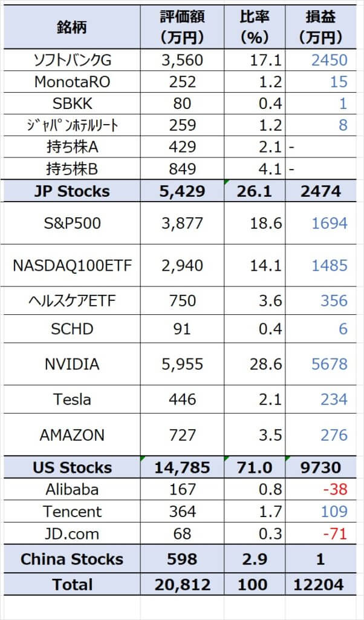Select the Tencent name cell
364x620 pixels.
[71, 511]
